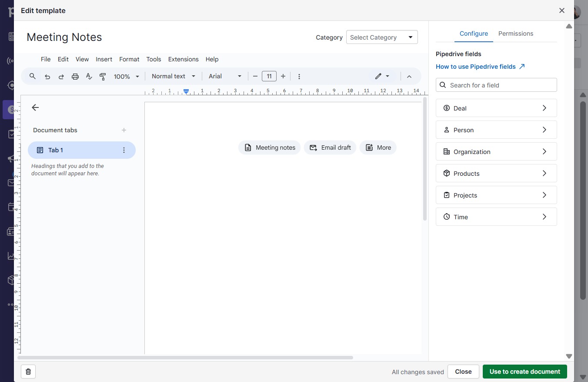588x382 pixels.
Task: Open the Help menu
Action: pos(212,59)
